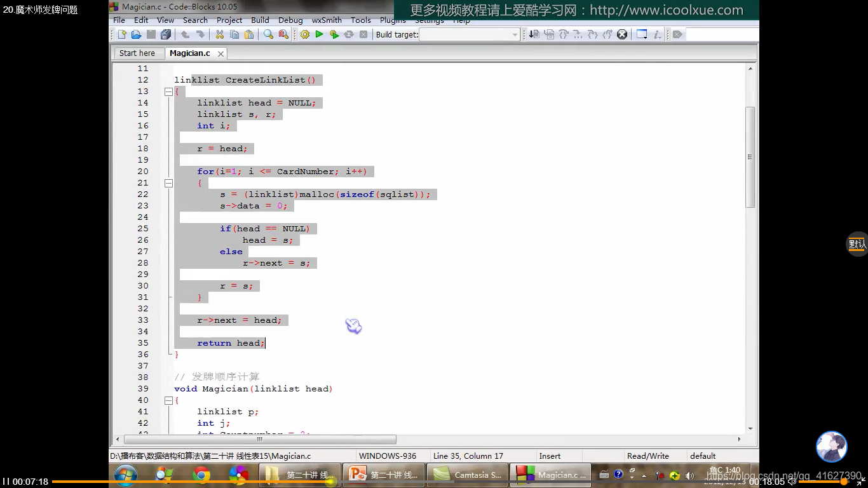Save all files using the toolbar icon
Viewport: 868px width, 488px height.
tap(166, 34)
